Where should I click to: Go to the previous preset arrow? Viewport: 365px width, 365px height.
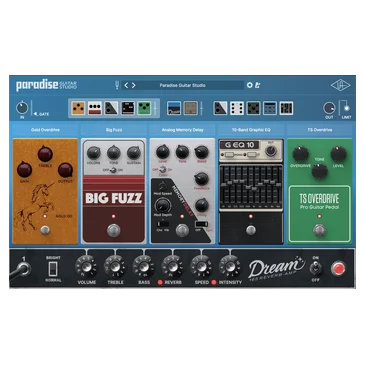(x=126, y=85)
